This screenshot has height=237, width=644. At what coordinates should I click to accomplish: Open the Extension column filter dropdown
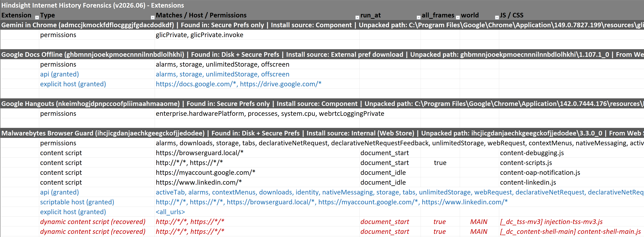click(x=37, y=17)
